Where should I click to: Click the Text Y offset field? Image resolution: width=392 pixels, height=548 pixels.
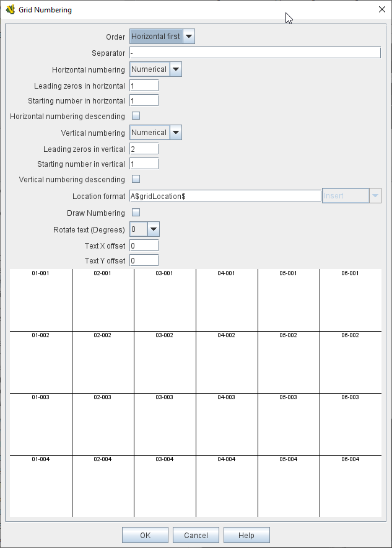point(144,260)
